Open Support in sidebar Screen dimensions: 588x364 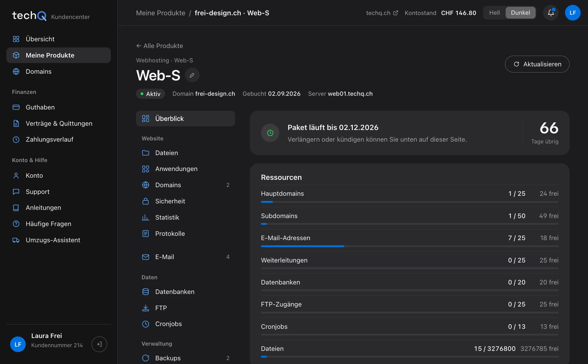click(x=58, y=192)
